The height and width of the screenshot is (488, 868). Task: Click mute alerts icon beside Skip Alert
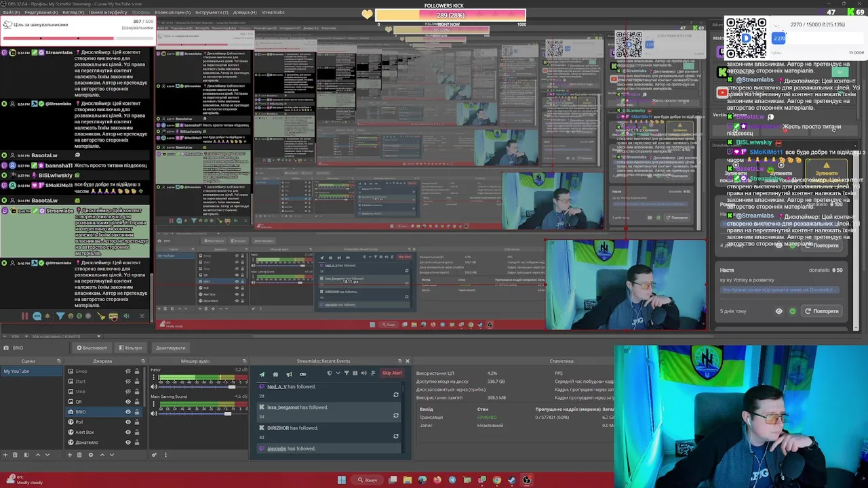[x=373, y=373]
